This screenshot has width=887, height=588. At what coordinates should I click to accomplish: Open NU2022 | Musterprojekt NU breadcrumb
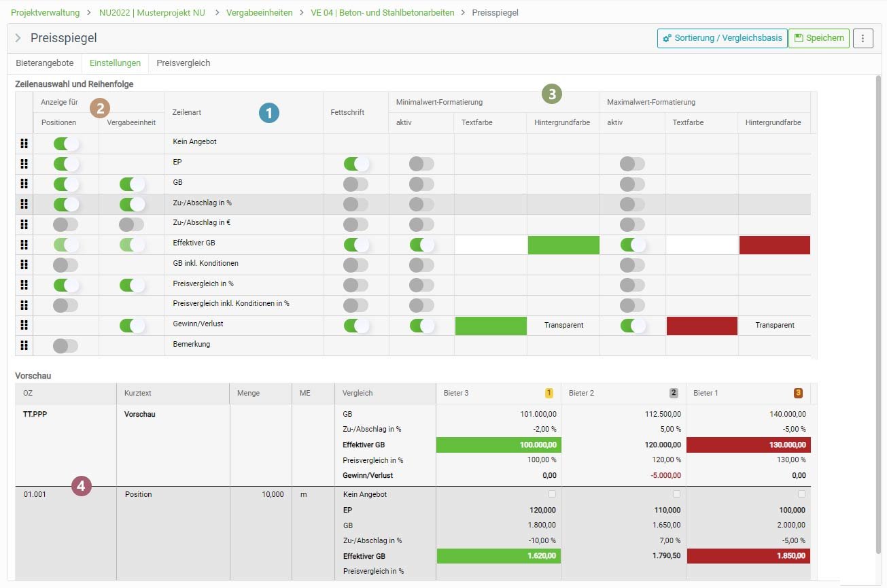click(152, 12)
